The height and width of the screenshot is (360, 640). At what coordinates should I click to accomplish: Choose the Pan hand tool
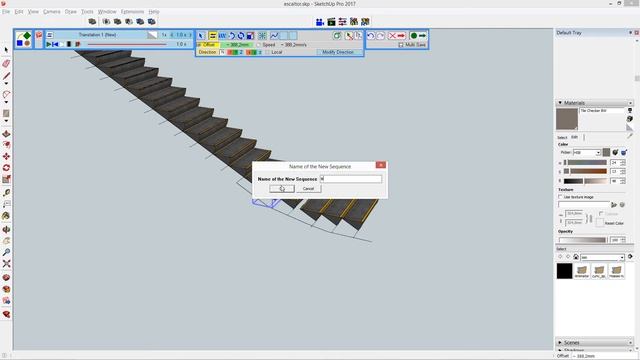point(6,241)
